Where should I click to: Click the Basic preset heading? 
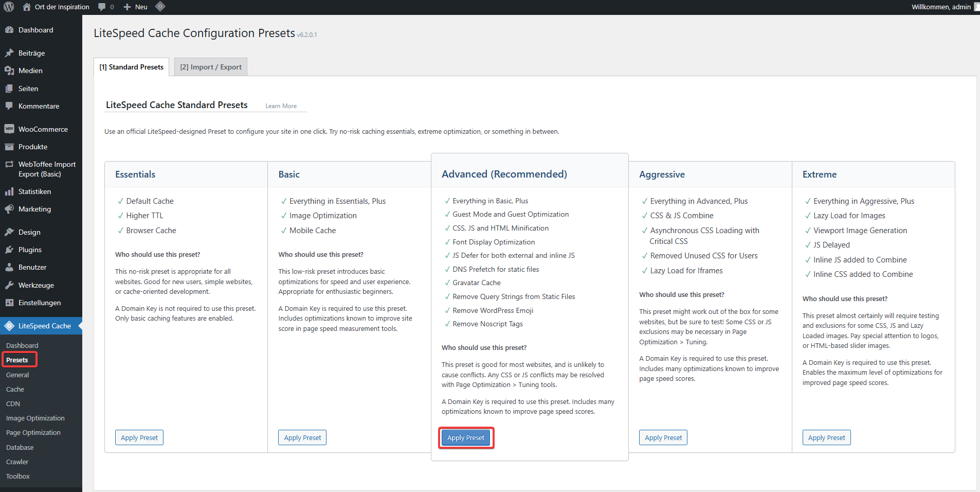[x=289, y=174]
